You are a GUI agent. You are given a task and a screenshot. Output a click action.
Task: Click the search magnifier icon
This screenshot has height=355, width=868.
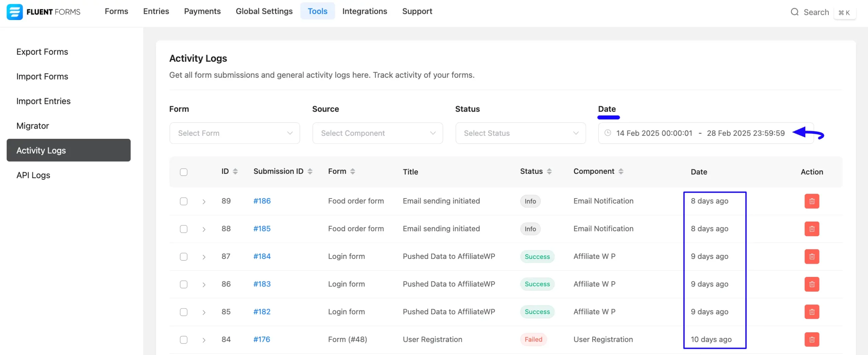click(794, 12)
